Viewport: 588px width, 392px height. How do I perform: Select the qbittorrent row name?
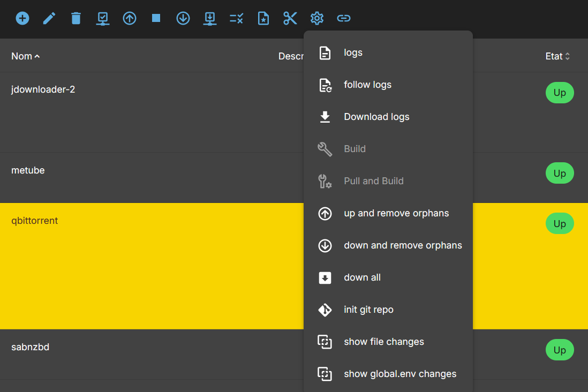[34, 221]
